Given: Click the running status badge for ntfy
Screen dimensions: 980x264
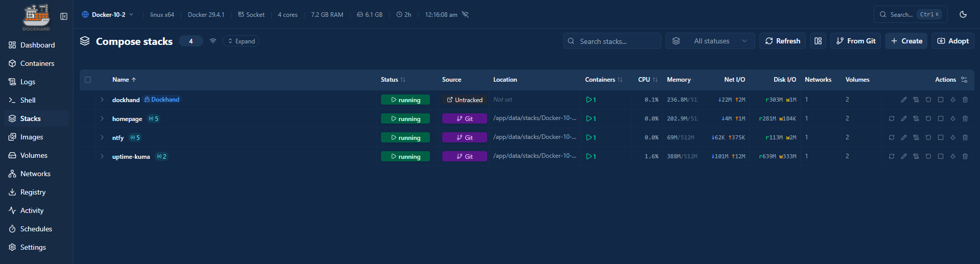Looking at the screenshot, I should click(405, 137).
